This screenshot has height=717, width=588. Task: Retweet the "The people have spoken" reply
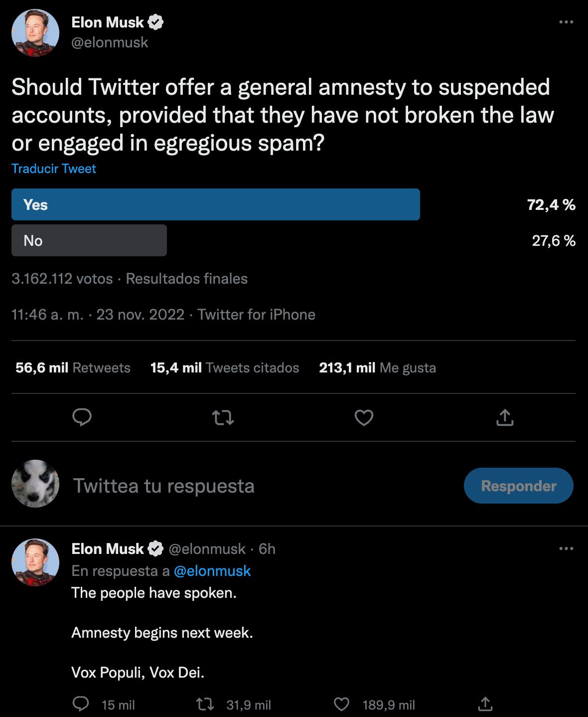click(205, 704)
